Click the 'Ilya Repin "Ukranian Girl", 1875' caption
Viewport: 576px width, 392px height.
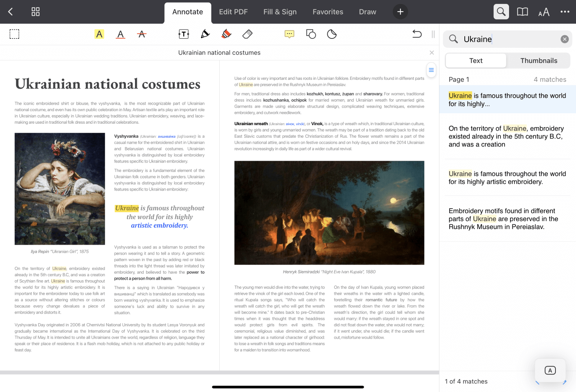[60, 252]
